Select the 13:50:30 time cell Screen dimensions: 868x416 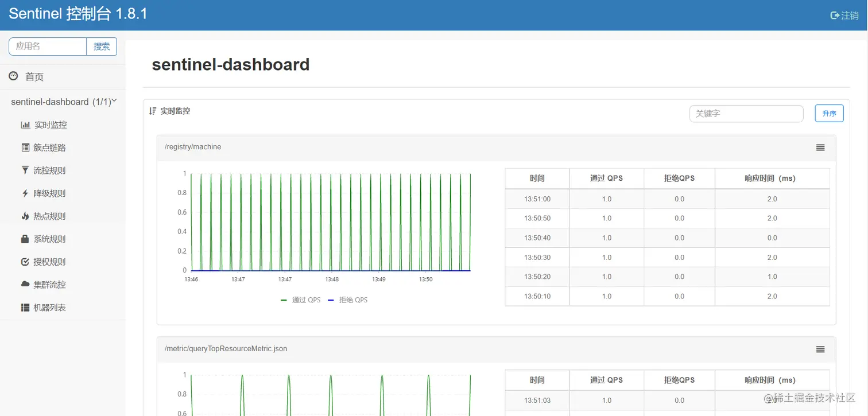click(x=537, y=257)
